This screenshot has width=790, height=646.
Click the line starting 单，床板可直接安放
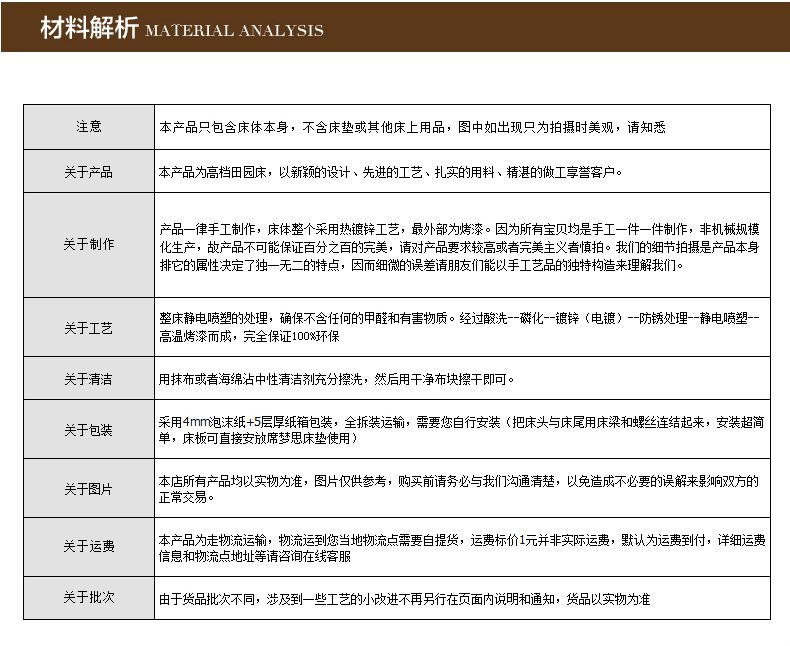tap(258, 438)
